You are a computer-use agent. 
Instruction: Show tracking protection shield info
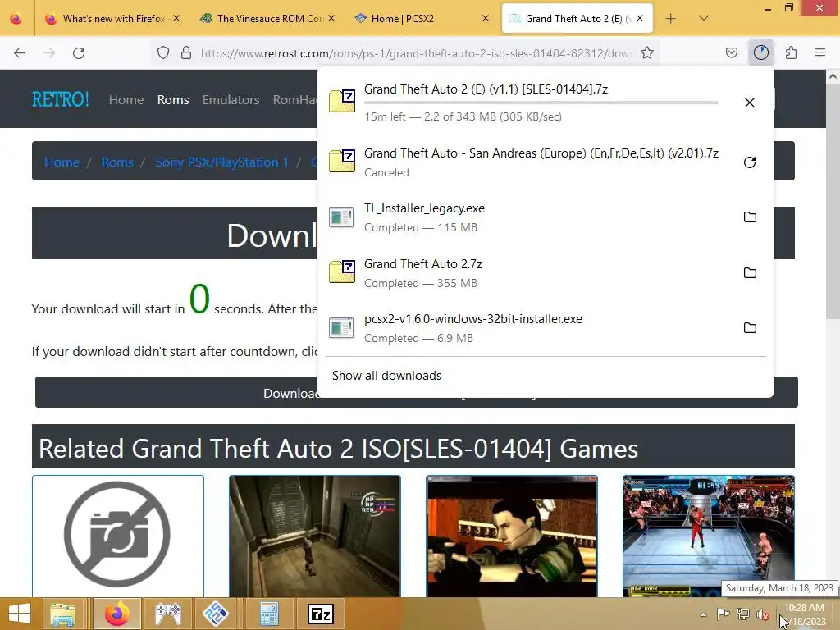tap(163, 52)
